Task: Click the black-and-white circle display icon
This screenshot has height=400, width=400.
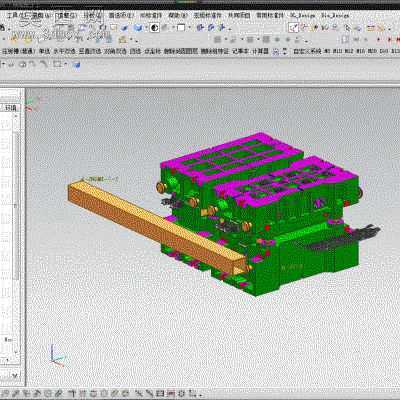Action: (155, 28)
